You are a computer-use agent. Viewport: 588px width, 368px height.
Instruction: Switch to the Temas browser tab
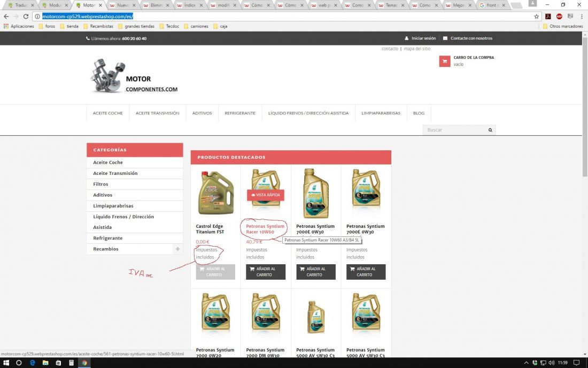(x=391, y=5)
